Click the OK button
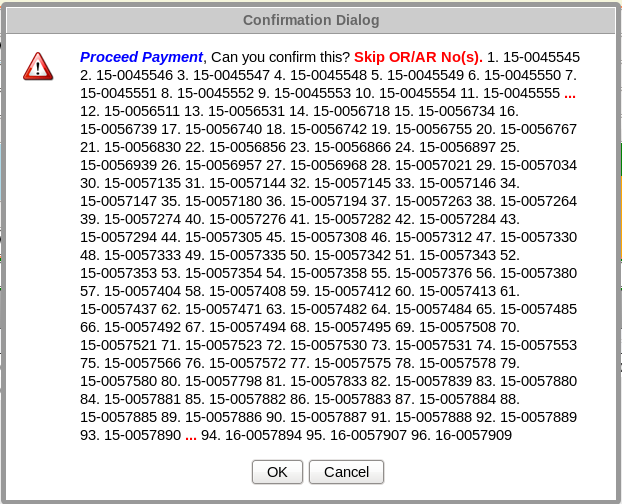 pyautogui.click(x=277, y=472)
